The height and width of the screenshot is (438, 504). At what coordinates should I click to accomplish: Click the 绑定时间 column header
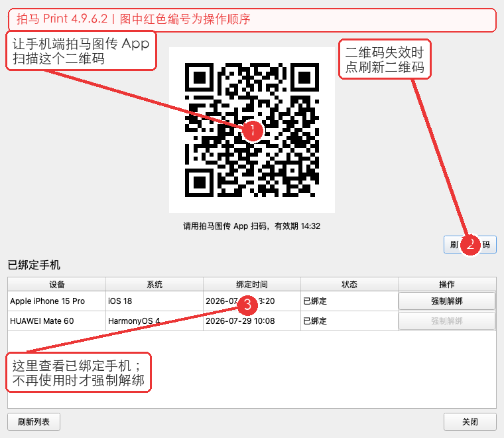pos(252,284)
